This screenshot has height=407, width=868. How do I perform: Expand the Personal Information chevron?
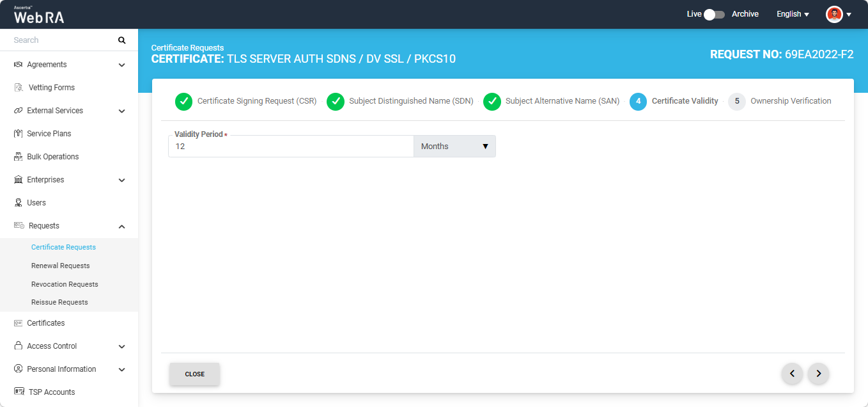(x=122, y=369)
